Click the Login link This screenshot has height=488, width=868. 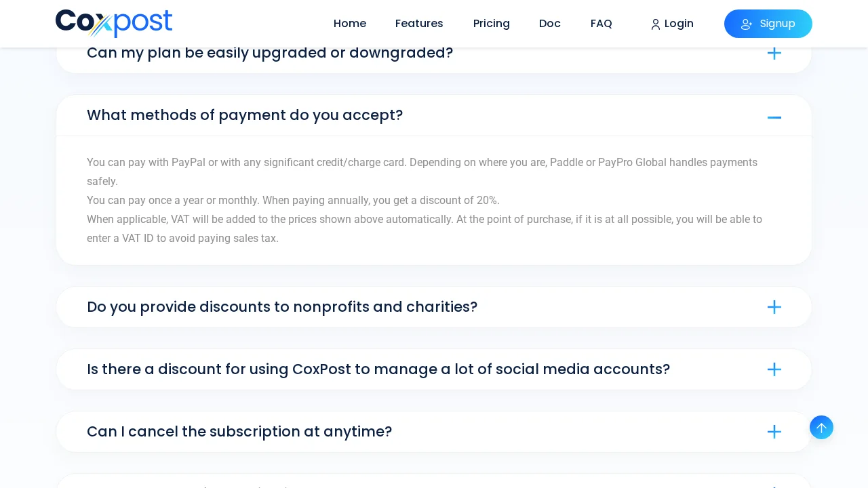coord(678,24)
